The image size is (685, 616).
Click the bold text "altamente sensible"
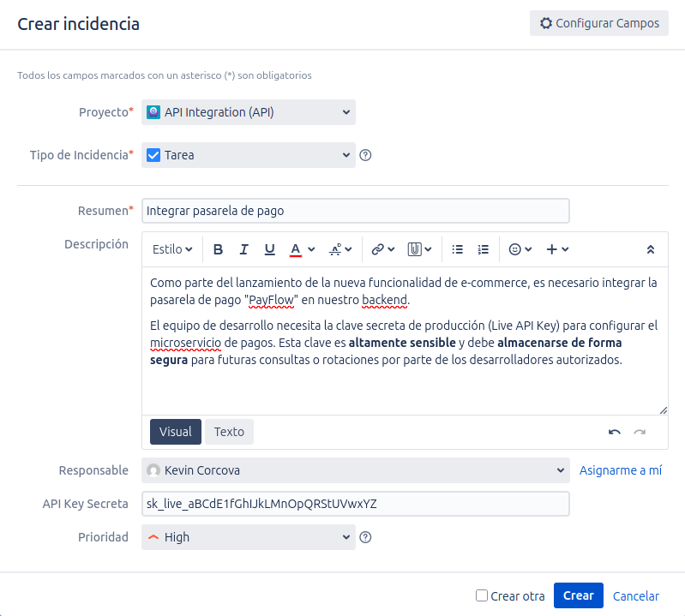(402, 343)
